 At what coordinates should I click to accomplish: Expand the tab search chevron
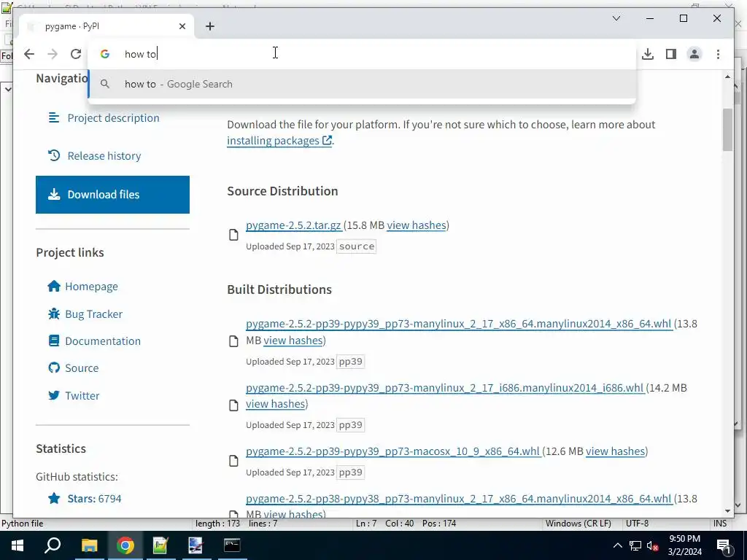click(x=616, y=18)
